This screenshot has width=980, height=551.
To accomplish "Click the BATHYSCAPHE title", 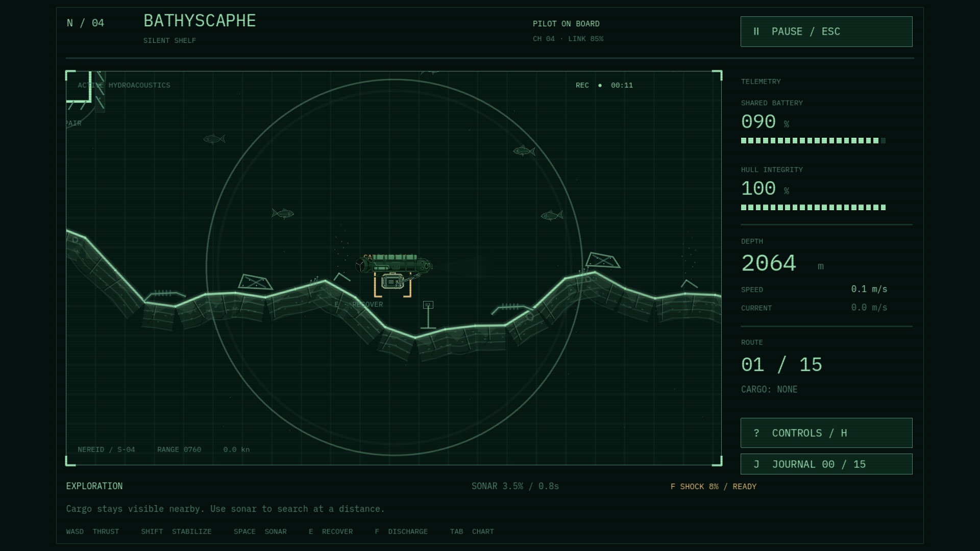I will (200, 21).
